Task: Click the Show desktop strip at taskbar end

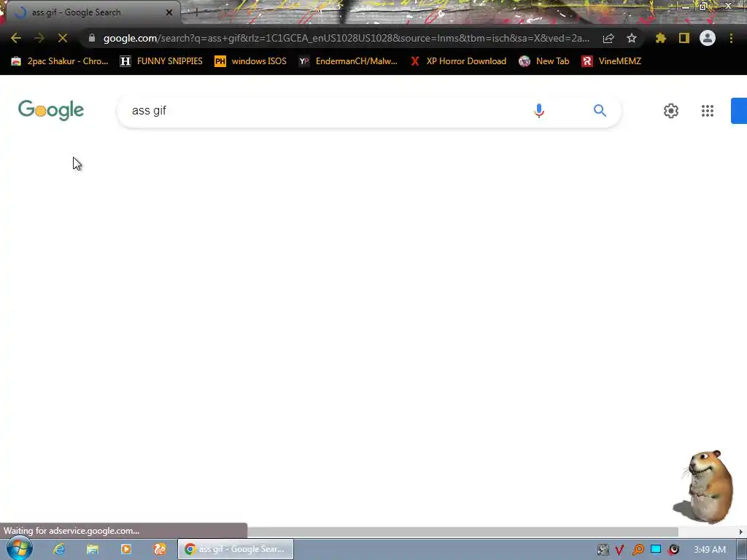Action: coord(742,550)
